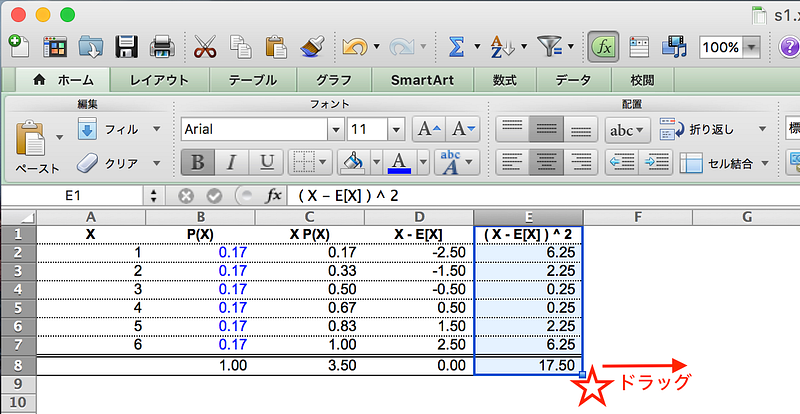
Task: Confirm entry with formula bar checkmark
Action: 214,196
